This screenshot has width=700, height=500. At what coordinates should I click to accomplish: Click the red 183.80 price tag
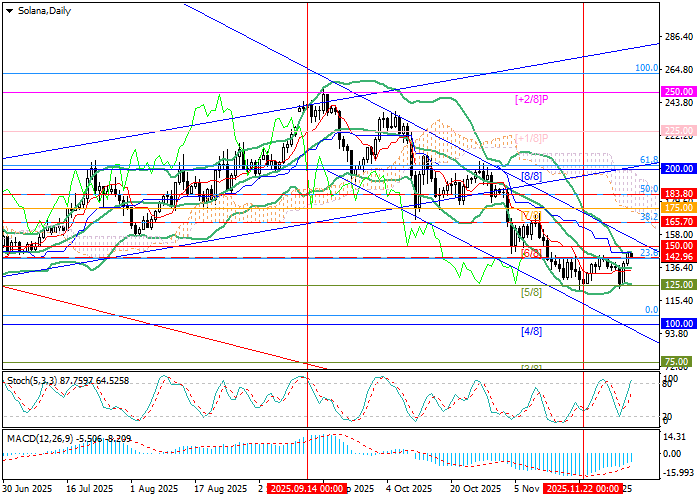point(679,193)
